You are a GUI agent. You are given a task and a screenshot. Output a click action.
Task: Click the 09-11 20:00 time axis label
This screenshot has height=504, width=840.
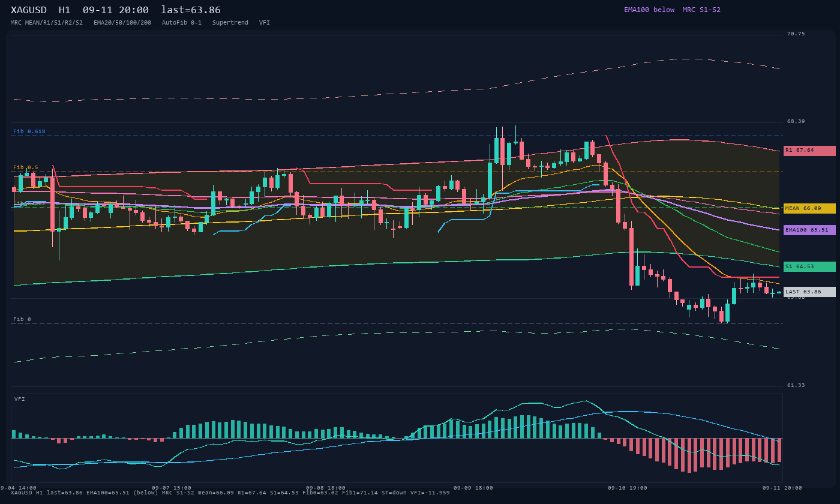pos(782,488)
